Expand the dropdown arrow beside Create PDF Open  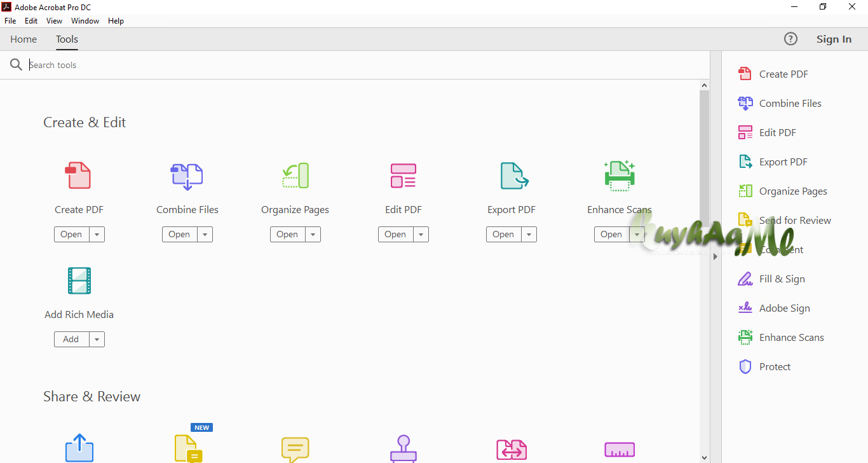tap(97, 234)
